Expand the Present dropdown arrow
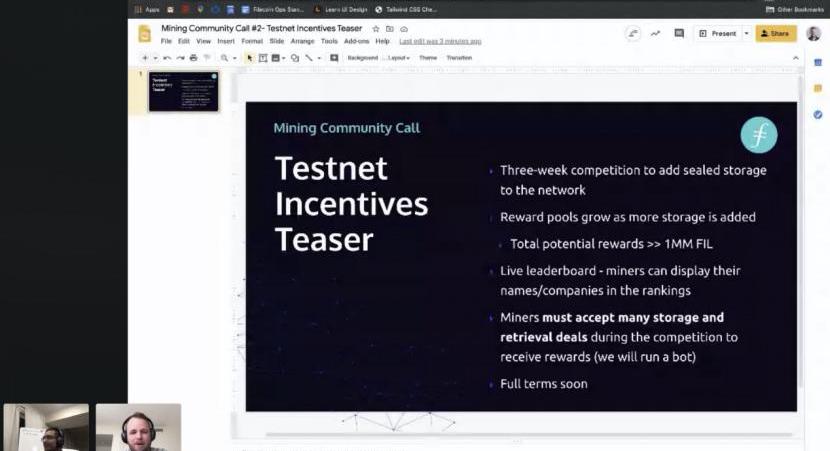830x451 pixels. click(x=746, y=33)
